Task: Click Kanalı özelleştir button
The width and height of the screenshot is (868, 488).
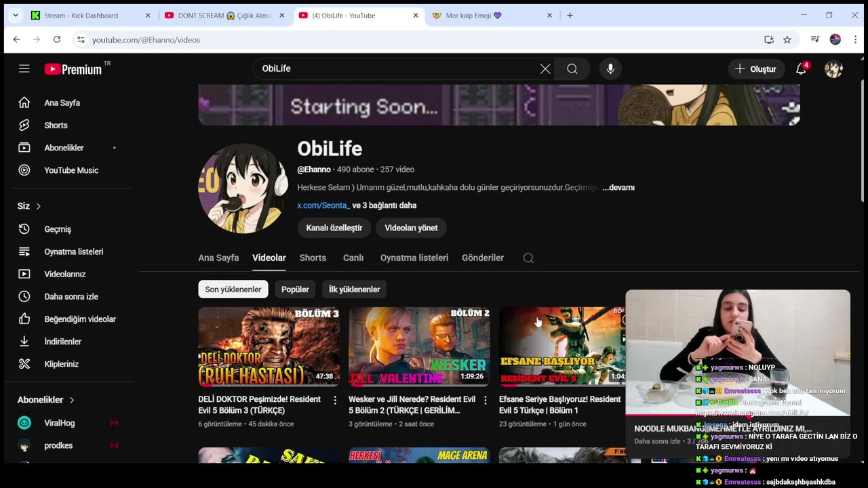Action: coord(334,228)
